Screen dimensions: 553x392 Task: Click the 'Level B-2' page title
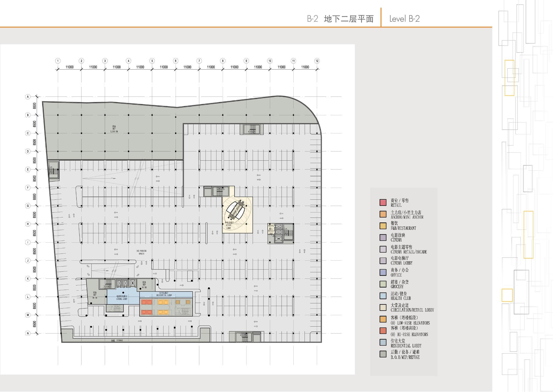(x=404, y=19)
